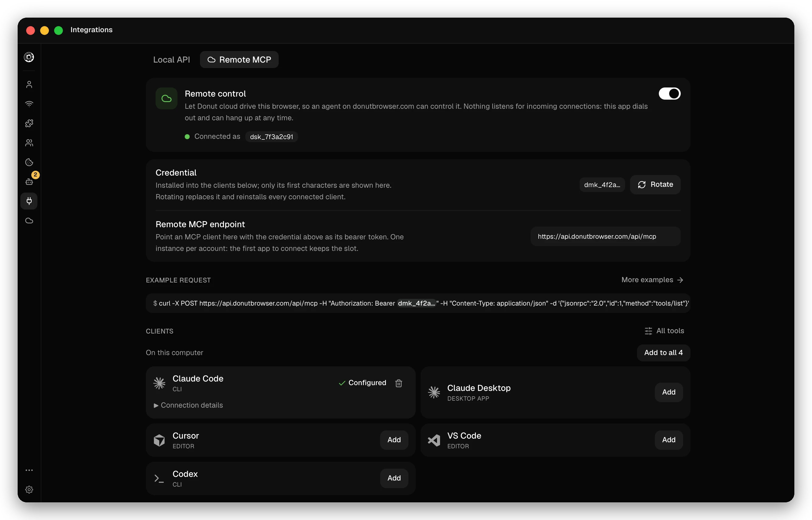Open the settings gear icon
The image size is (812, 520).
point(29,489)
